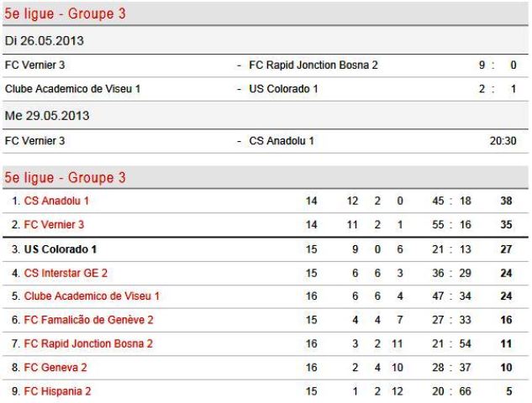Screen dimensions: 532x403
Task: Click the standings 5e ligue - Groupe 3 heading
Action: click(x=65, y=178)
